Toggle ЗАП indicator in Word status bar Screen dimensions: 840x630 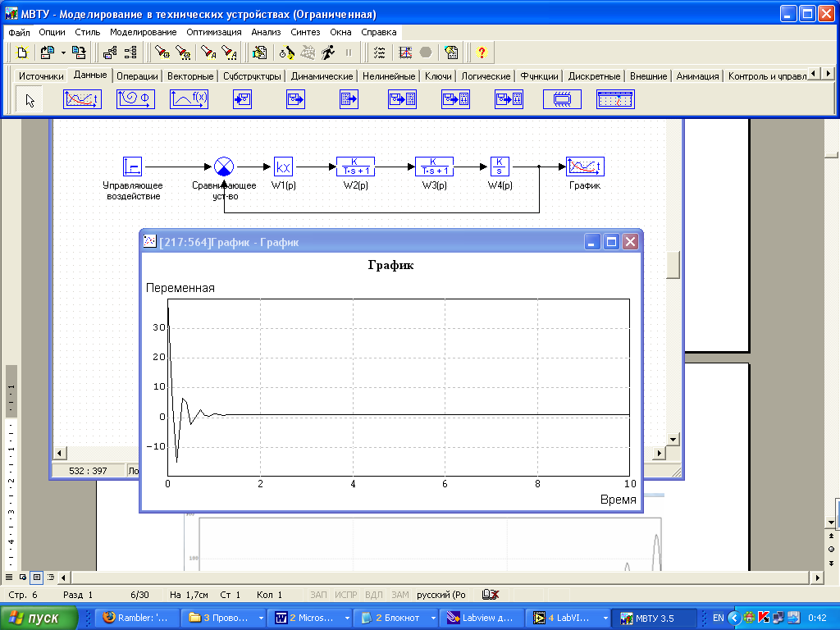[318, 595]
